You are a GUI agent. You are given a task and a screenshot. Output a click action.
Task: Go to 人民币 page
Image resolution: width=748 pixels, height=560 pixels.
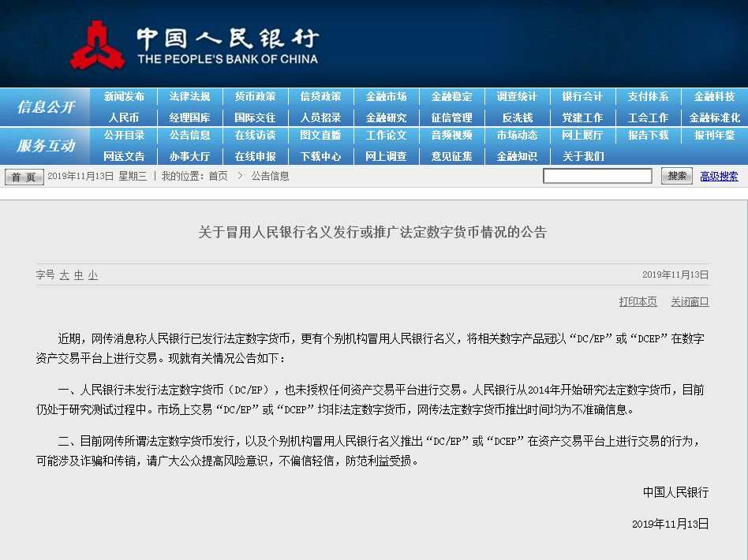coord(124,118)
